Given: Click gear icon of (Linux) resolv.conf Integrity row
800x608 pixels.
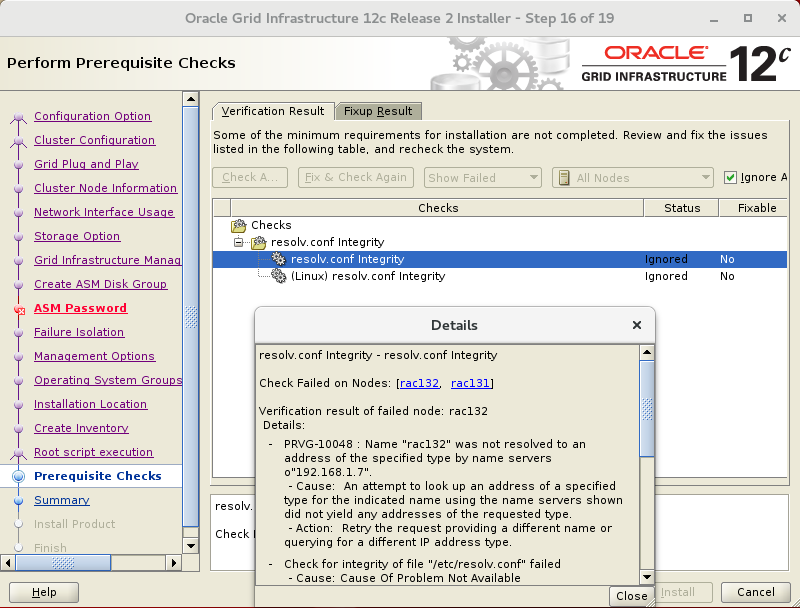Looking at the screenshot, I should (x=278, y=276).
